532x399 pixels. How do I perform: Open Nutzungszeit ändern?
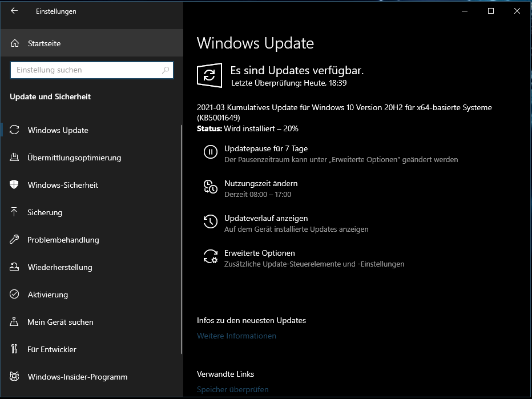click(251, 188)
